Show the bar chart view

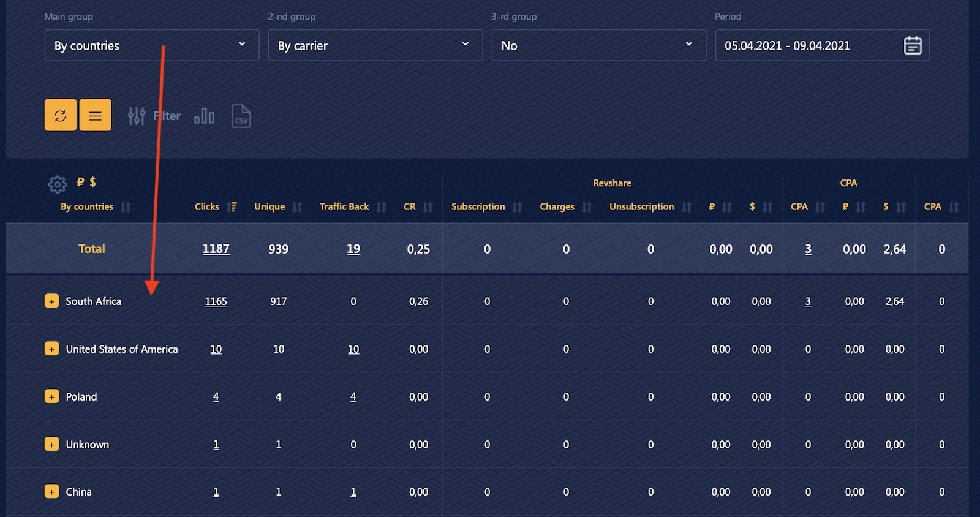204,116
